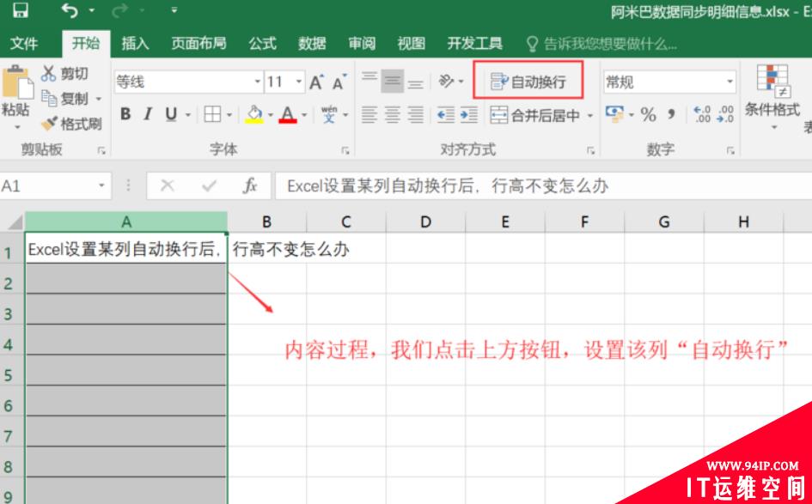Viewport: 812px width, 504px height.
Task: Click the A1 name box
Action: pos(55,185)
